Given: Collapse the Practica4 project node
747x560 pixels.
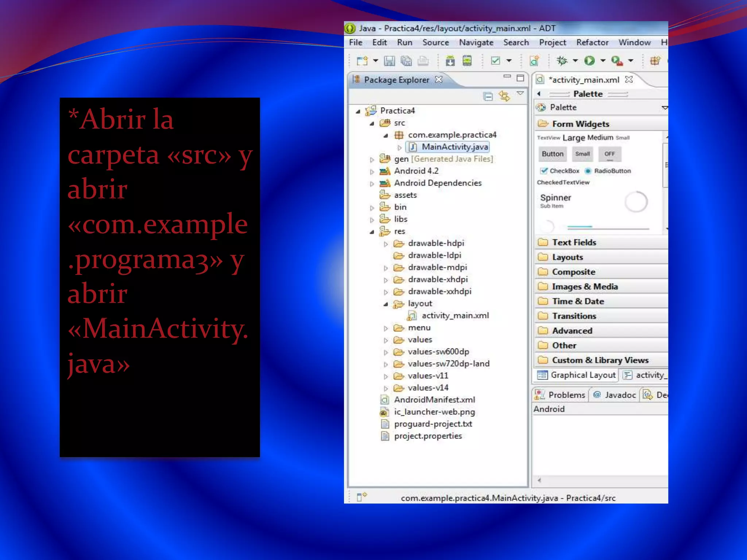Looking at the screenshot, I should pos(358,111).
